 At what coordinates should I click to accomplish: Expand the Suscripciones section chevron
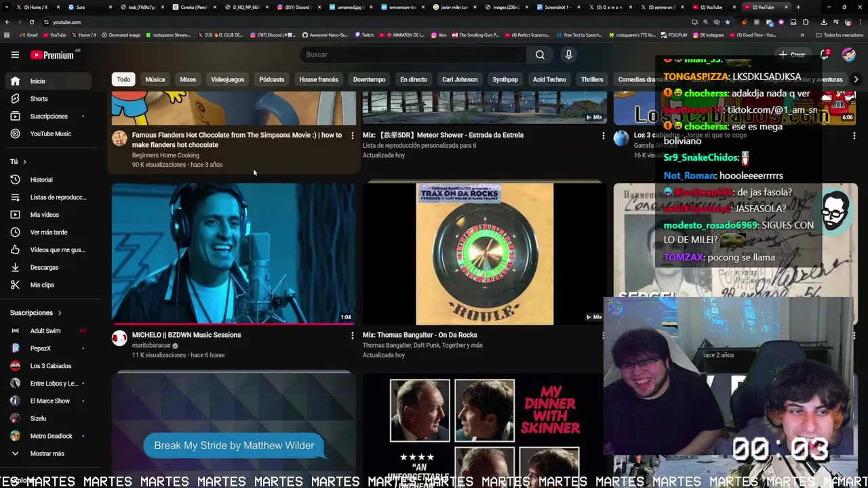59,313
